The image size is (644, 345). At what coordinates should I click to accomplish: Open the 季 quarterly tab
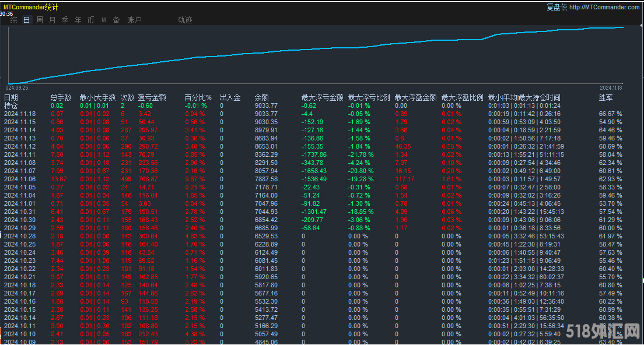coord(65,20)
